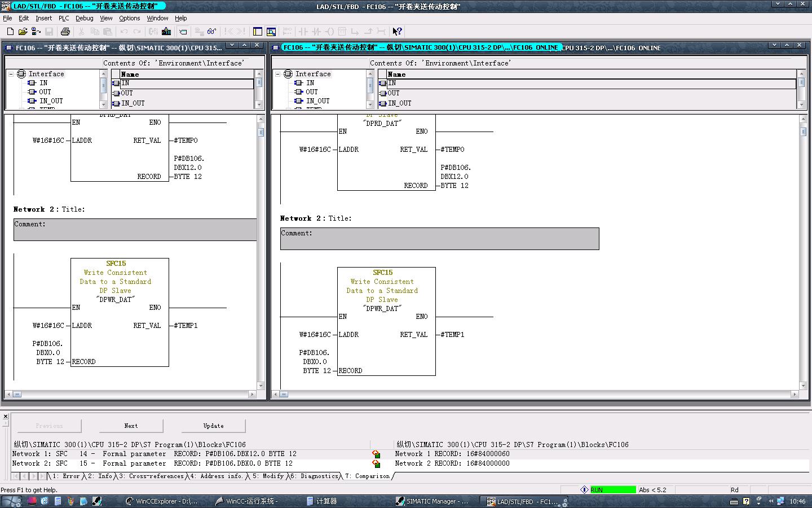Screen dimensions: 812x508
Task: Click difference icon in Network 2 comparison row
Action: pos(376,464)
